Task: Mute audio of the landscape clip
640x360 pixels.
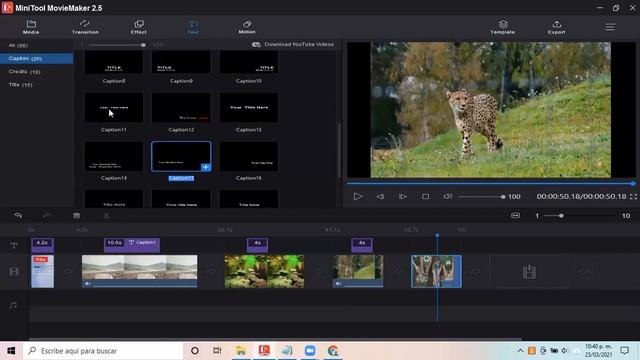Action: 87,283
